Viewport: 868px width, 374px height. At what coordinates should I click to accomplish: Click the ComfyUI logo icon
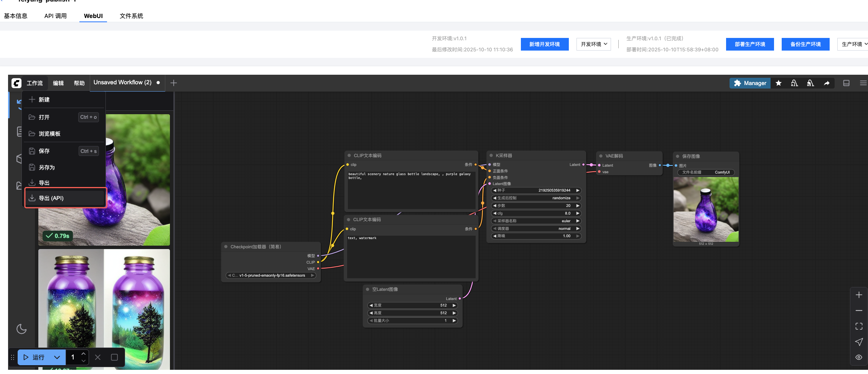pos(16,83)
